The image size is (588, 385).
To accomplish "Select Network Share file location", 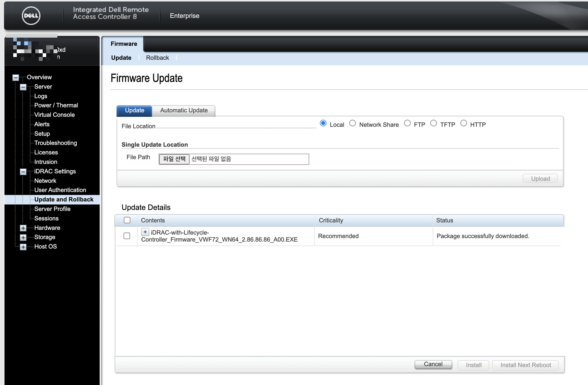I will pos(352,123).
